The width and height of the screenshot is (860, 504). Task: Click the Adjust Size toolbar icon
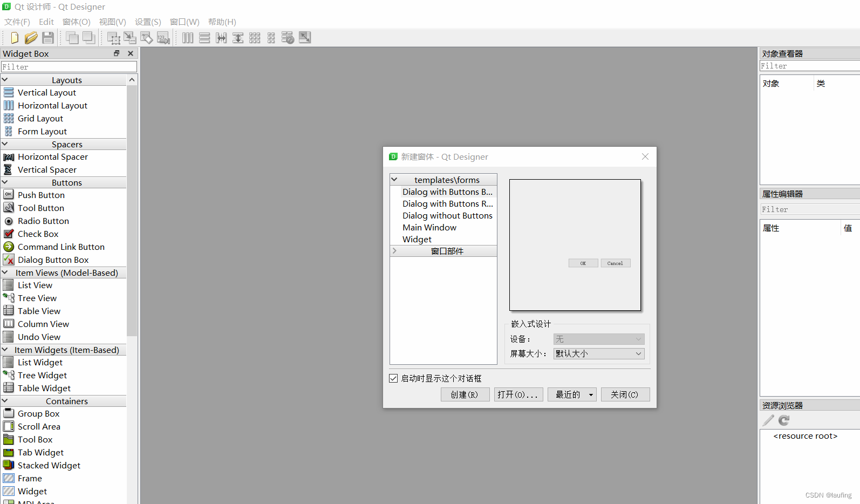305,38
